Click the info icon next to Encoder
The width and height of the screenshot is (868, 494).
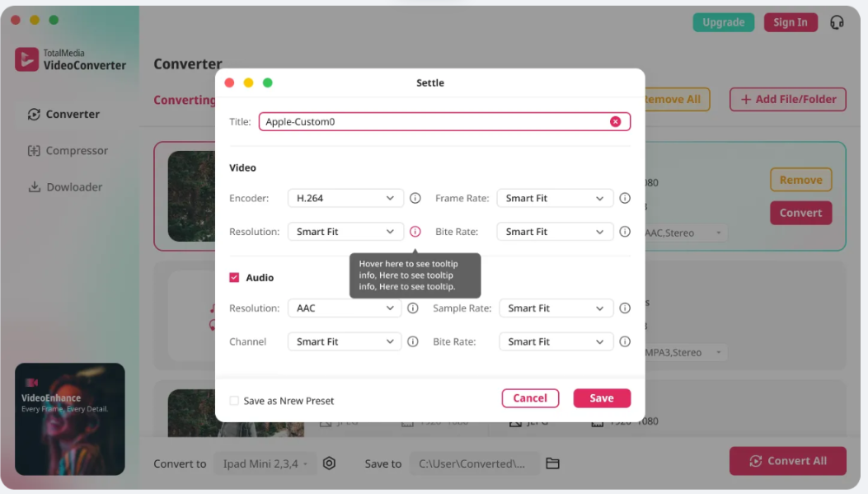[x=415, y=198]
